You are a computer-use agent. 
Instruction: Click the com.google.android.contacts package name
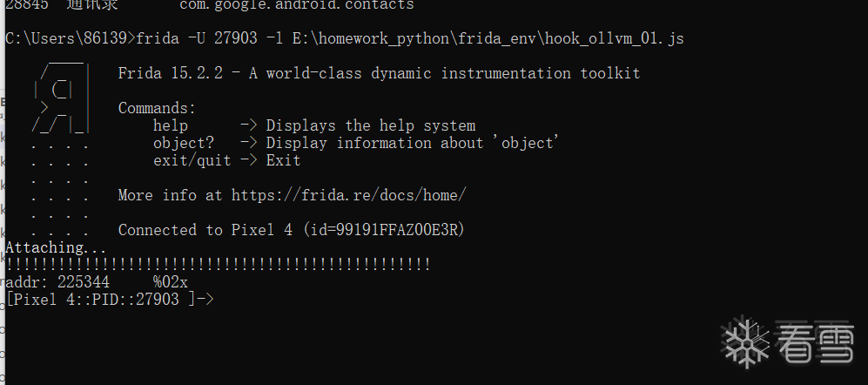pyautogui.click(x=296, y=5)
